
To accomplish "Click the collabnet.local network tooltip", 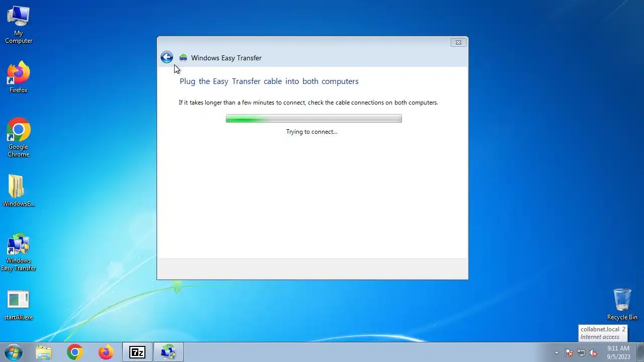I will 603,333.
